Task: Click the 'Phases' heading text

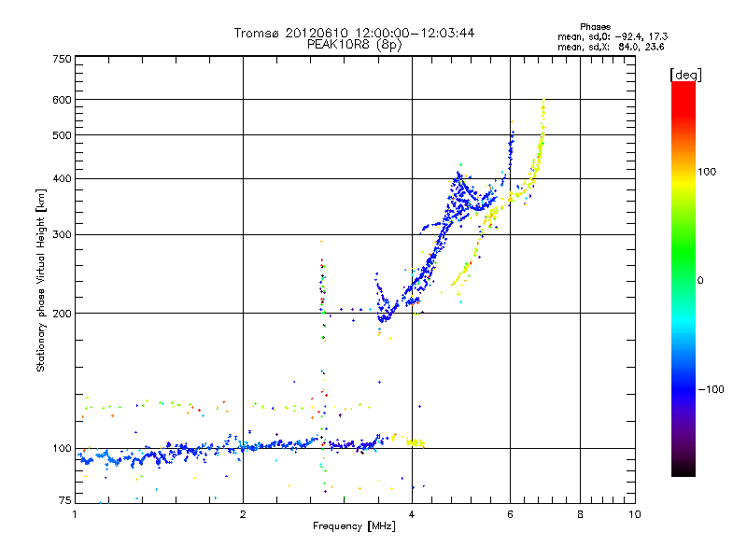Action: tap(595, 27)
